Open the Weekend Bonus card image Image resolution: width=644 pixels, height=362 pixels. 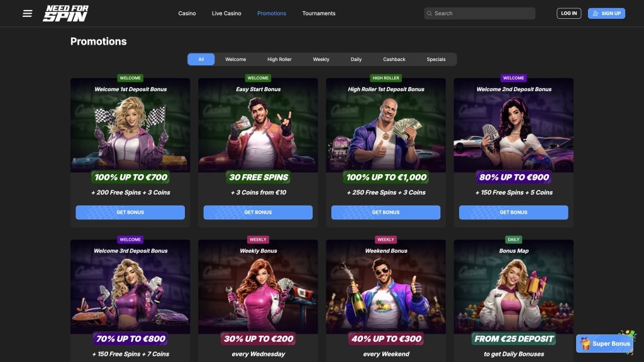tap(386, 287)
